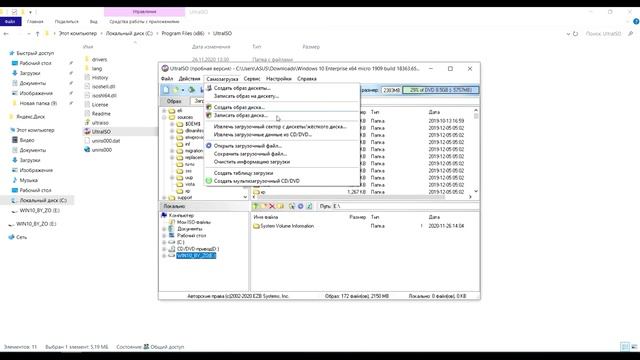Open 'Сеть' in Explorer sidebar
The width and height of the screenshot is (640, 360).
pyautogui.click(x=22, y=237)
